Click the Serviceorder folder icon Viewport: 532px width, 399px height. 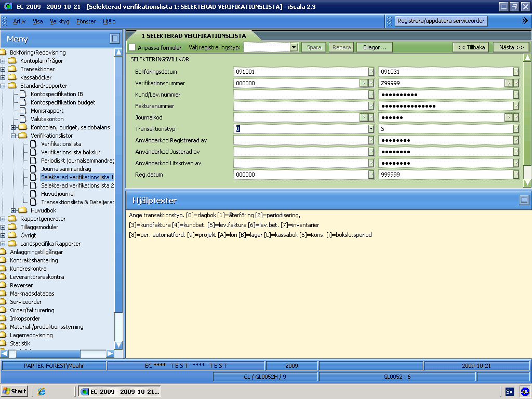(3, 302)
